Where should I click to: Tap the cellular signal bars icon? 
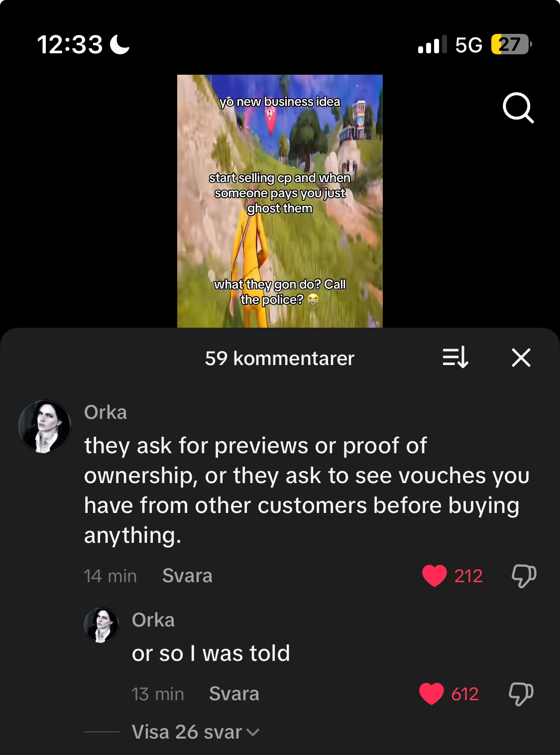[432, 44]
